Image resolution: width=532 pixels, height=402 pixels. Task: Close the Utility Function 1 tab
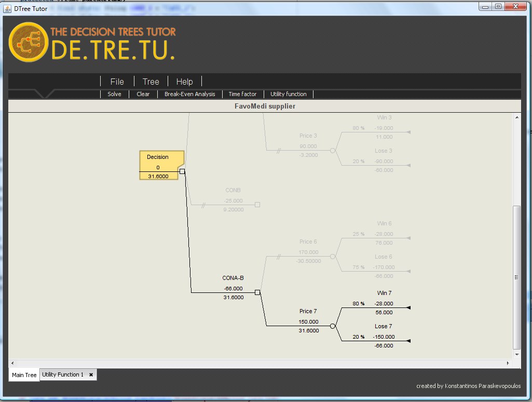coord(91,374)
